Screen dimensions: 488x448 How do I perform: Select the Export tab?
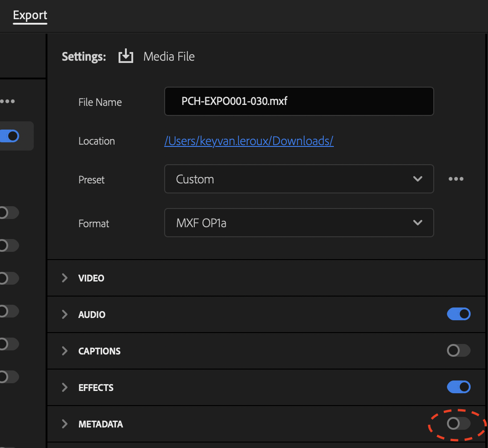pos(30,15)
